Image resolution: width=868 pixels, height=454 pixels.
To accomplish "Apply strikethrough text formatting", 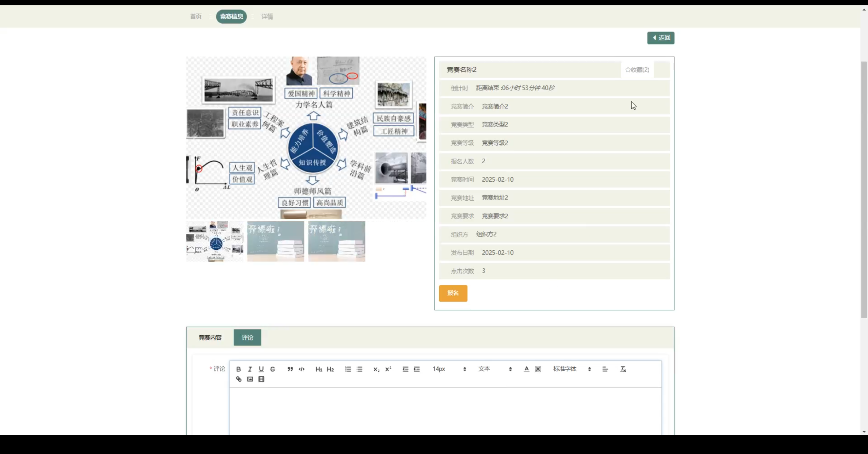I will tap(273, 369).
